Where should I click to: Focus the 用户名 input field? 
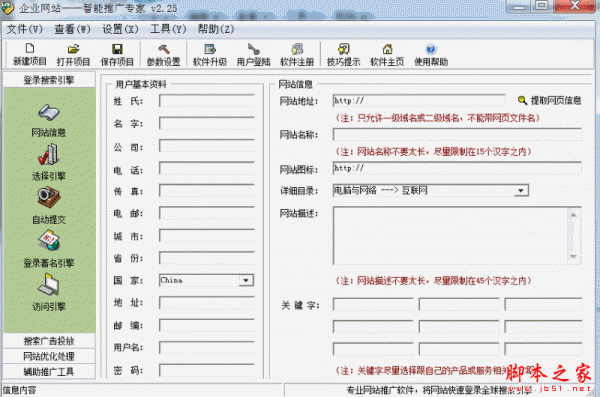click(207, 348)
